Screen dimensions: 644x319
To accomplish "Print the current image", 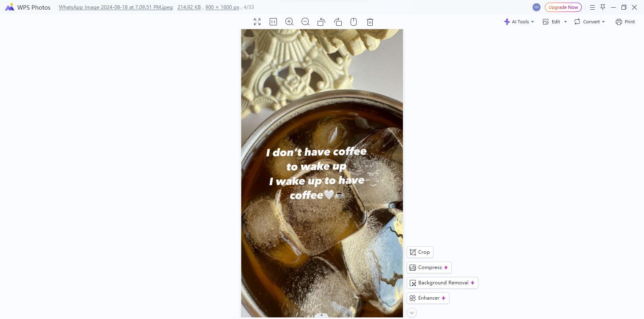I will (x=625, y=22).
